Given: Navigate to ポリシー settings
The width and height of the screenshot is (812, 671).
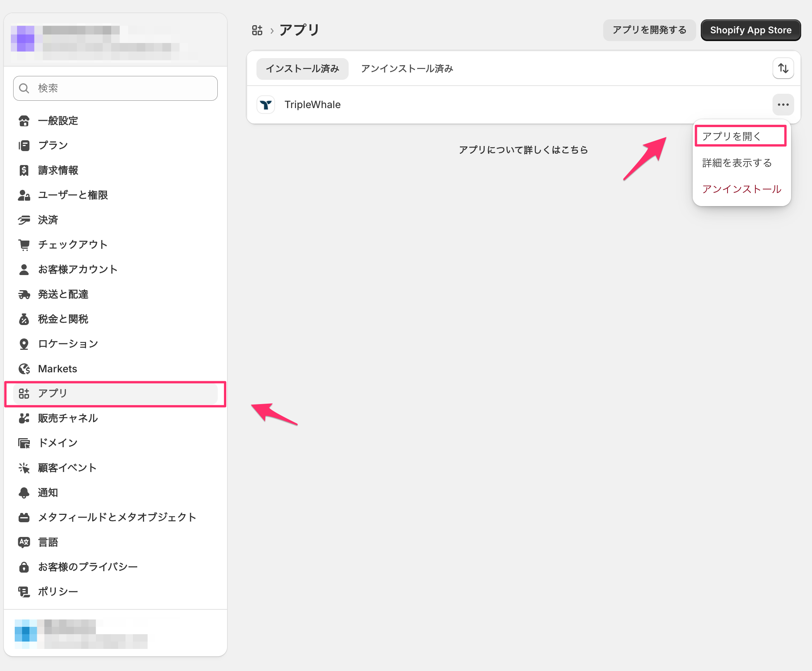Looking at the screenshot, I should click(x=115, y=592).
